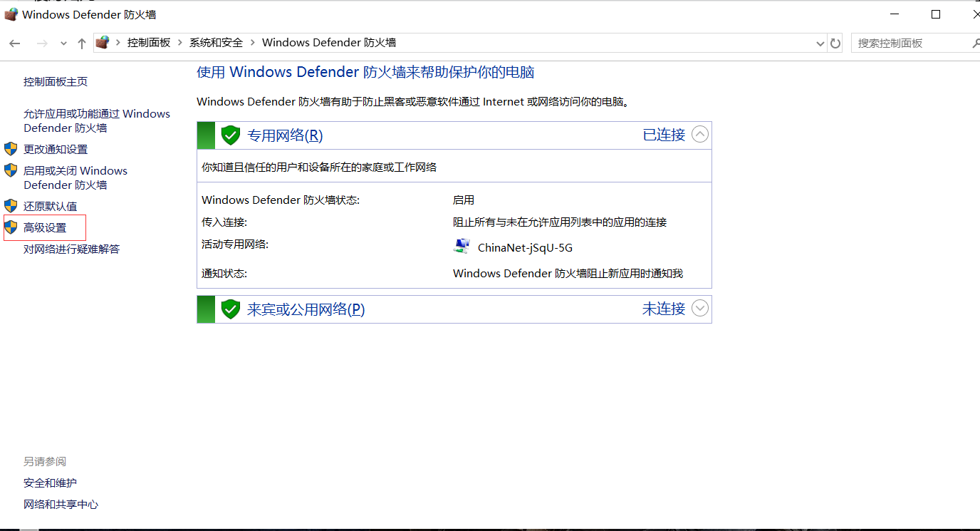
Task: Click the network icon beside ChinaNet-jSqU-5G
Action: coord(462,247)
